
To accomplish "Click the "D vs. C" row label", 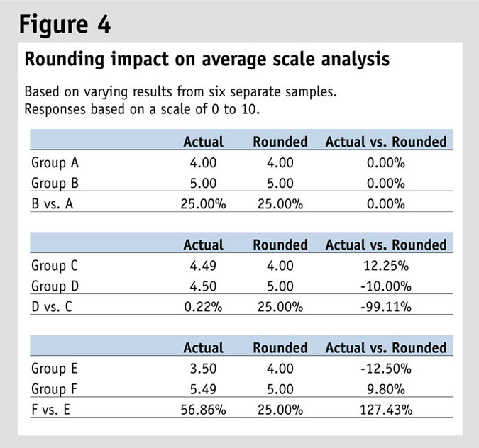I will [x=52, y=307].
